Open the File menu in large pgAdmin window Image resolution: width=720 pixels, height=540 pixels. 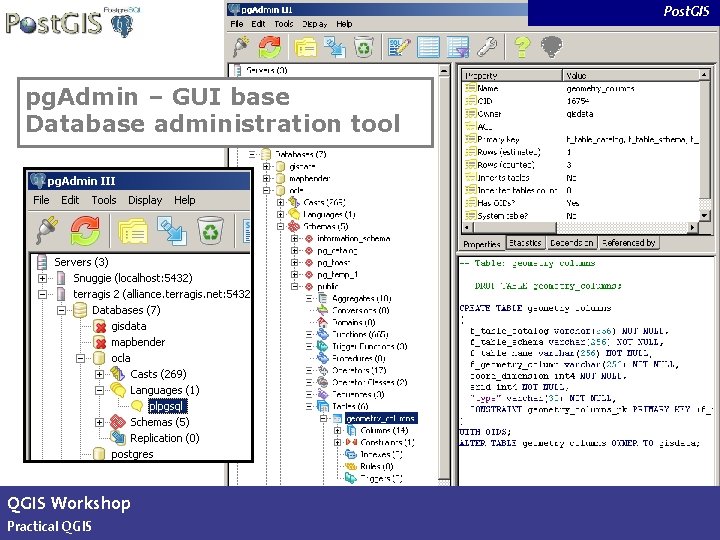pos(237,24)
